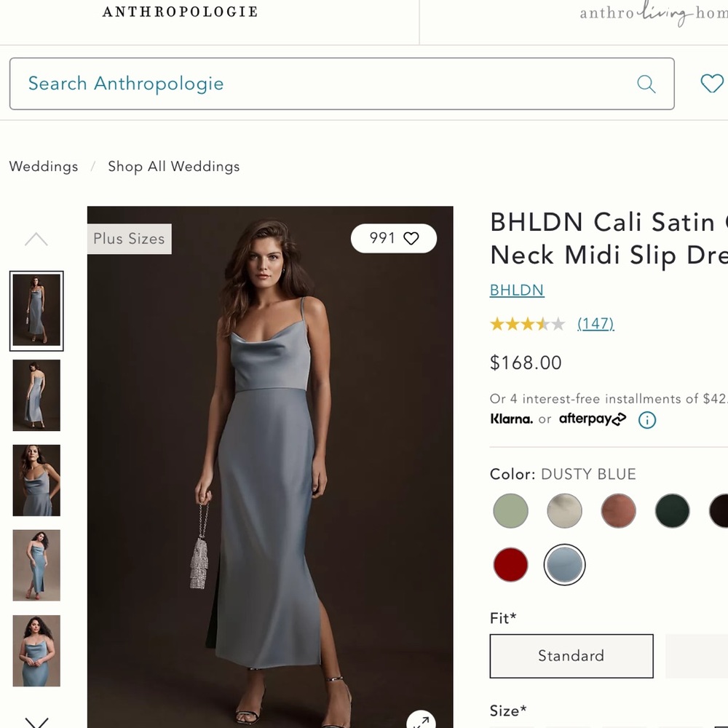
Task: Toggle the Plus Sizes view
Action: (x=129, y=239)
